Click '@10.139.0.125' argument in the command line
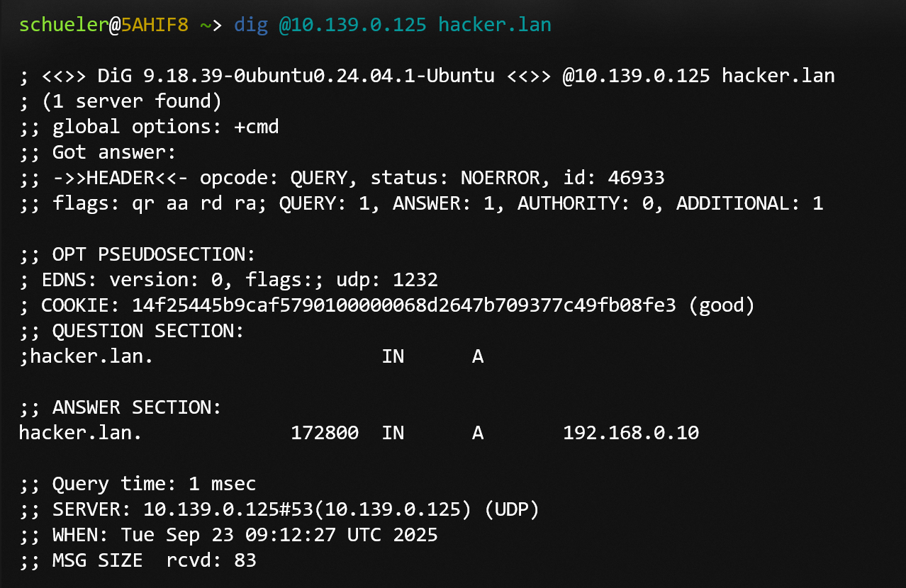Viewport: 906px width, 588px height. (x=352, y=26)
